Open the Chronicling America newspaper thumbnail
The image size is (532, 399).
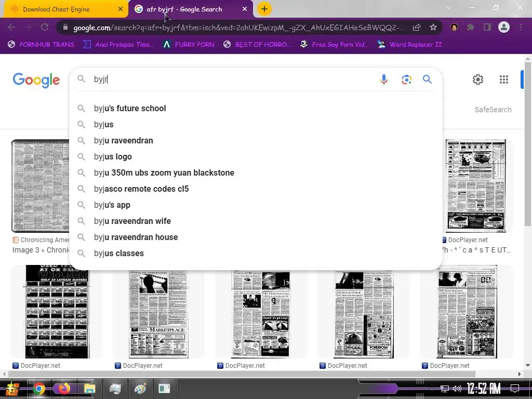[41, 186]
